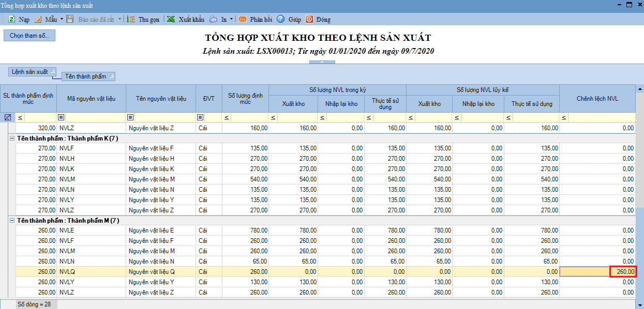Click the highlighted 260,00 Chênh lệch NVL cell

click(597, 271)
